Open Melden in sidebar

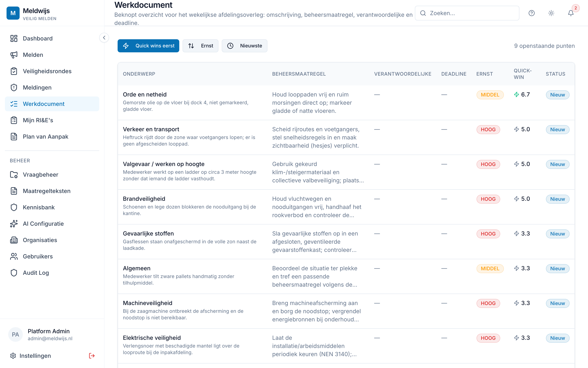point(52,55)
